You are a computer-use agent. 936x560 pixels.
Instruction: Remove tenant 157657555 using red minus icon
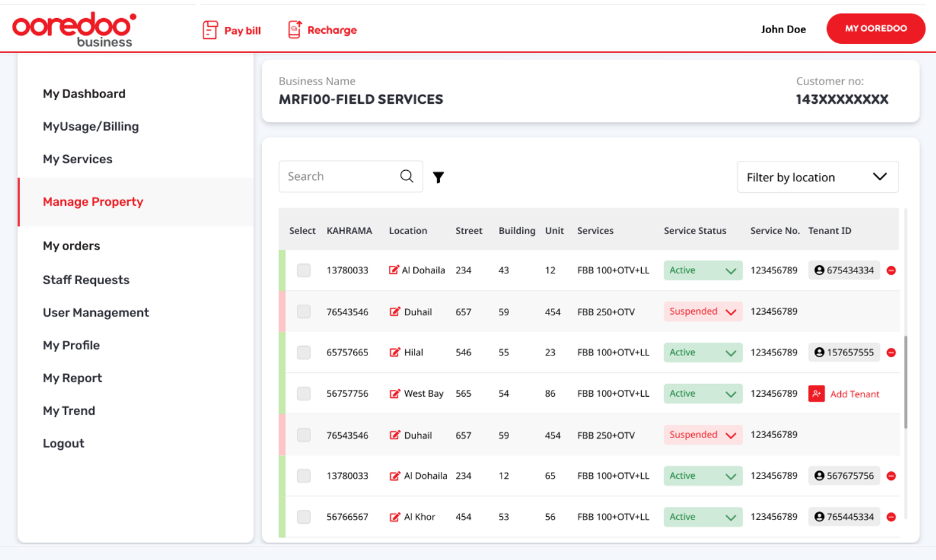(892, 352)
